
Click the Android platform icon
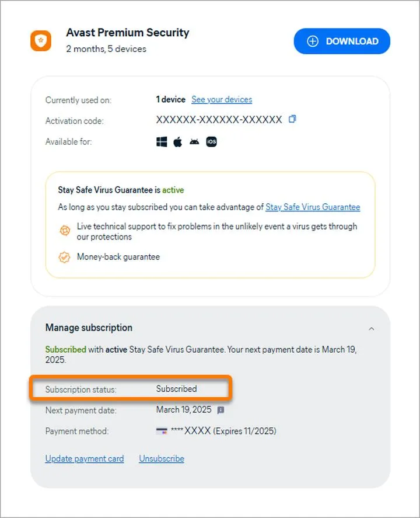tap(194, 142)
